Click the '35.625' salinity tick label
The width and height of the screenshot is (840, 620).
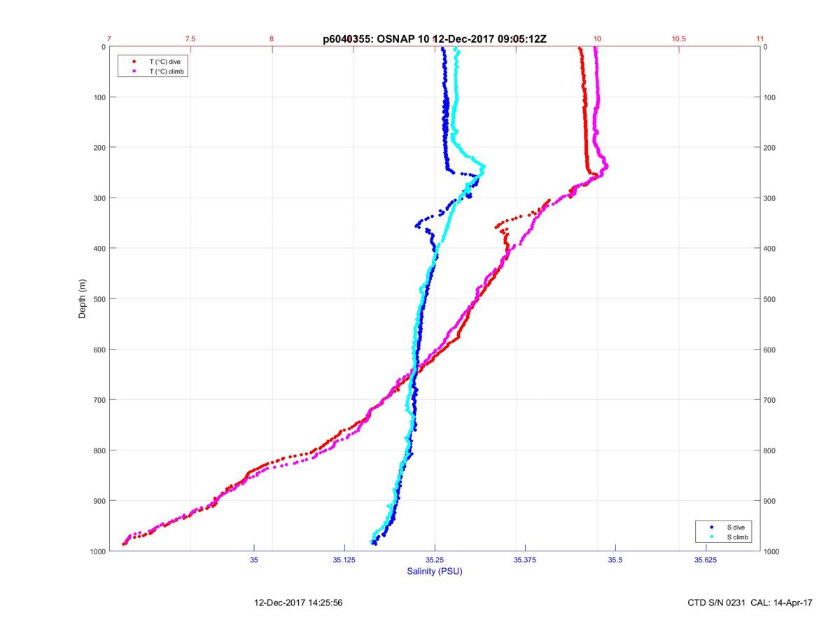point(706,560)
